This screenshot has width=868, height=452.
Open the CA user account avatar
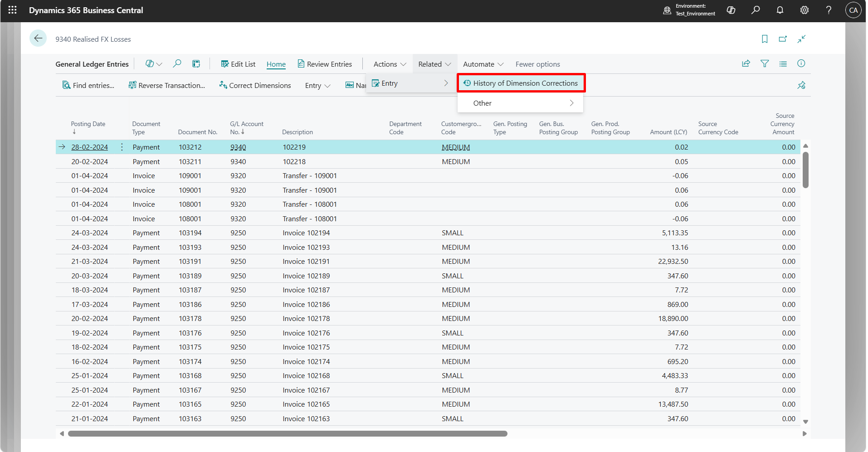[853, 10]
